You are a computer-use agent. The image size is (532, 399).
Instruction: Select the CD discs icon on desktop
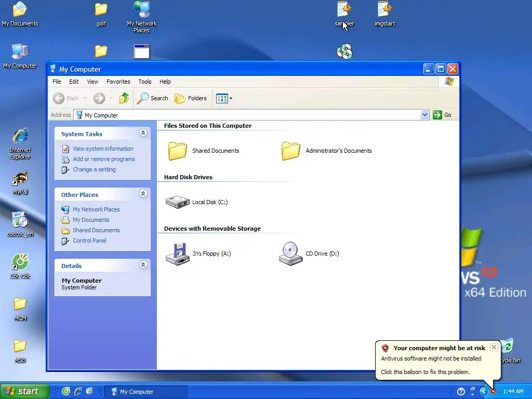point(344,51)
